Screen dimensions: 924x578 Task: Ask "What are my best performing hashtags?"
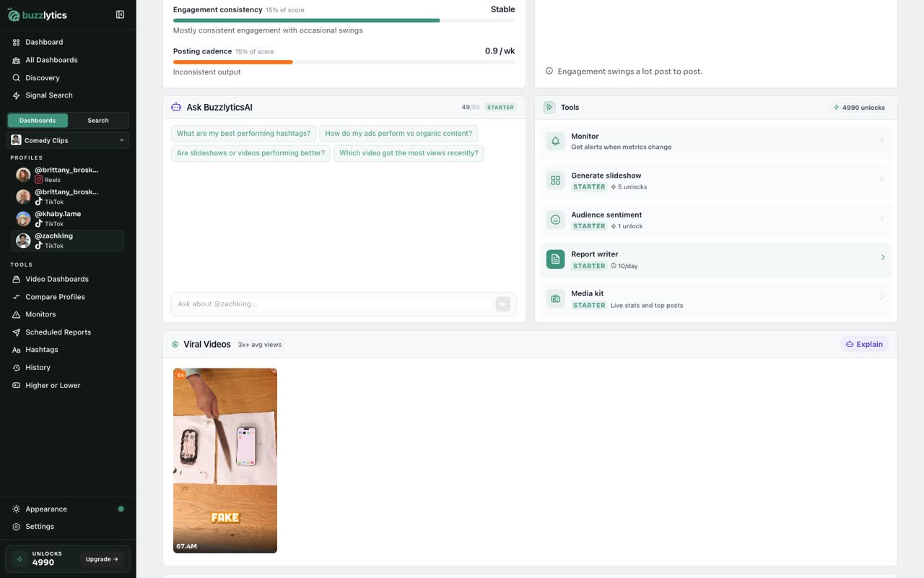click(x=243, y=134)
